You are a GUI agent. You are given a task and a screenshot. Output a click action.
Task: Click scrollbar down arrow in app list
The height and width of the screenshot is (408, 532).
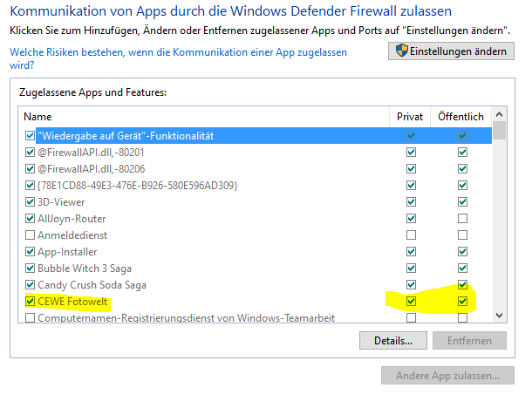pos(499,316)
